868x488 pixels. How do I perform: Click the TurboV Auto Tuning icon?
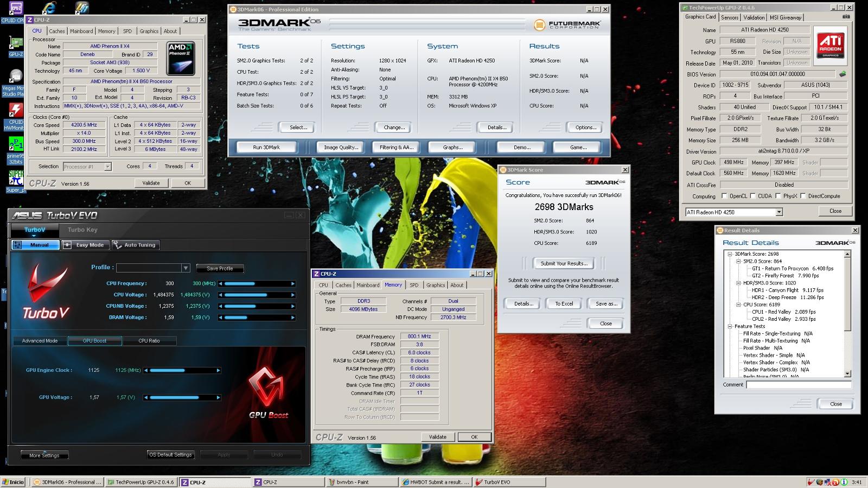117,245
